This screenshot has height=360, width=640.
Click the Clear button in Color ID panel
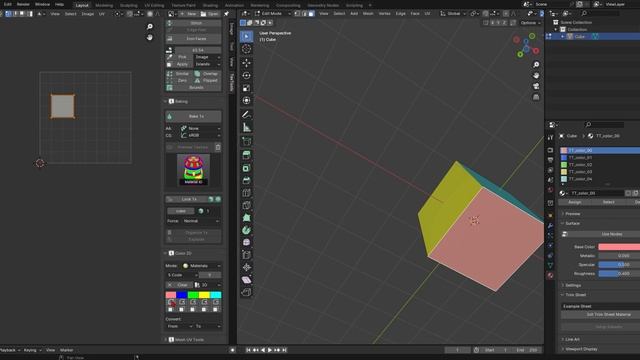click(180, 285)
